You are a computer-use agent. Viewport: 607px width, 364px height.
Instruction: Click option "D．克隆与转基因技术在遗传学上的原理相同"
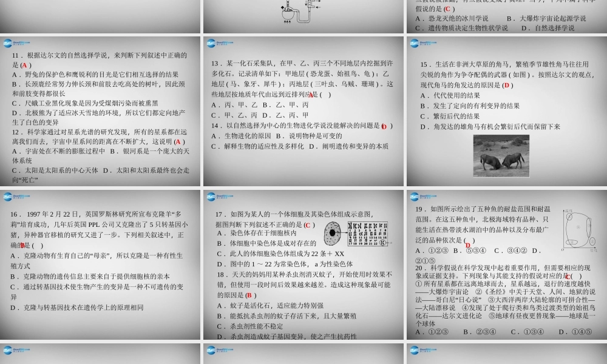click(77, 308)
